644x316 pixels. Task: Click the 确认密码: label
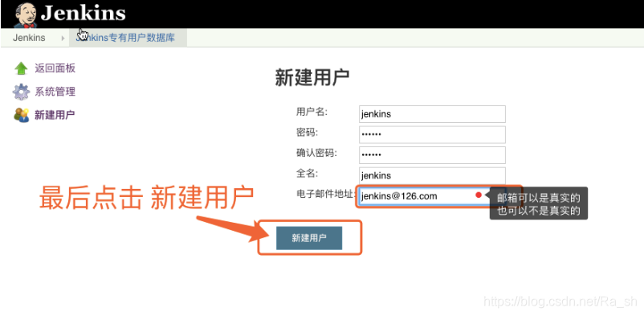coord(316,153)
